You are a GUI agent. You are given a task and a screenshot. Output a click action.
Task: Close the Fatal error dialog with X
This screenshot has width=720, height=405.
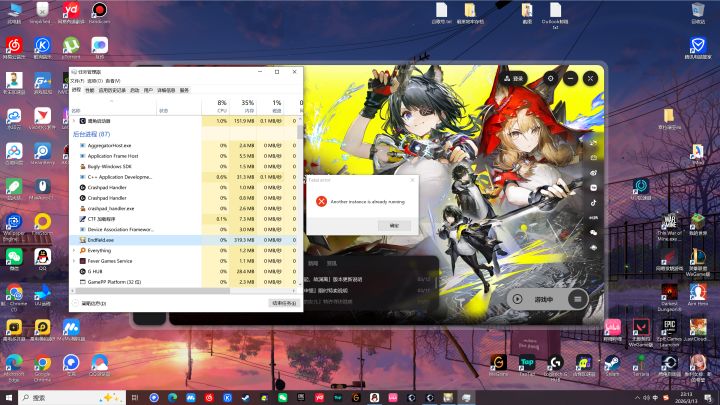412,180
